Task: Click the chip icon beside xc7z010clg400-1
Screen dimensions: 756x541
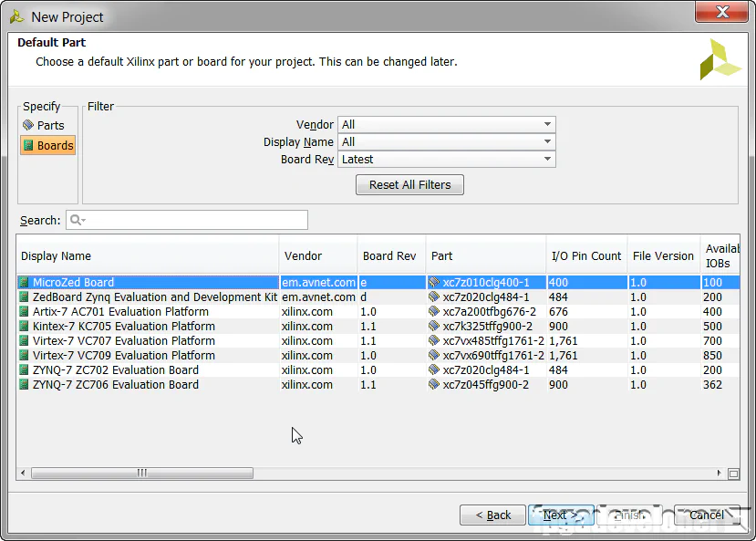Action: click(x=431, y=282)
